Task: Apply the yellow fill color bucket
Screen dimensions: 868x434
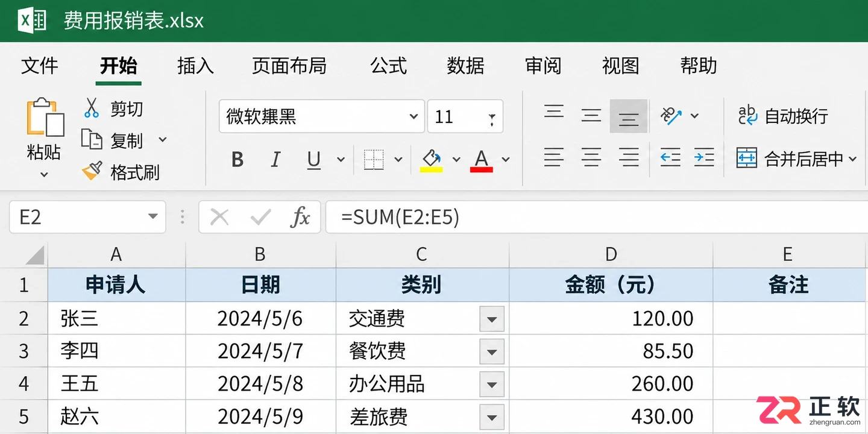Action: pos(431,161)
